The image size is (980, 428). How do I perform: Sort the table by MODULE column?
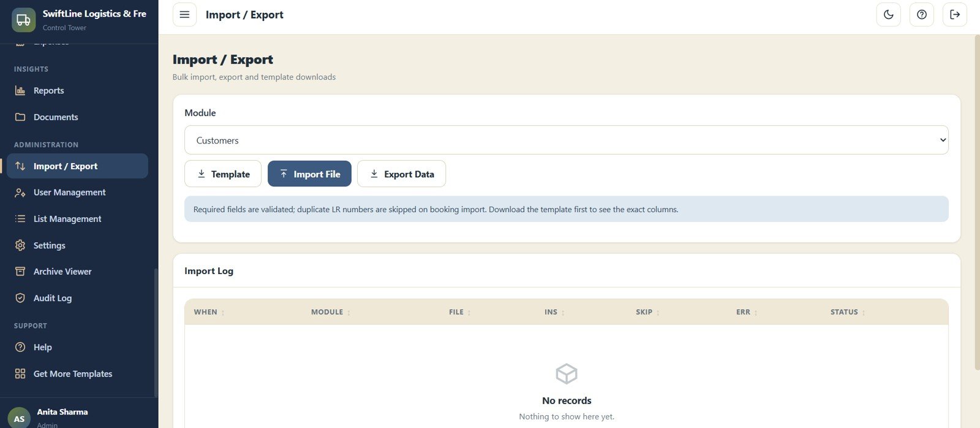click(x=331, y=312)
